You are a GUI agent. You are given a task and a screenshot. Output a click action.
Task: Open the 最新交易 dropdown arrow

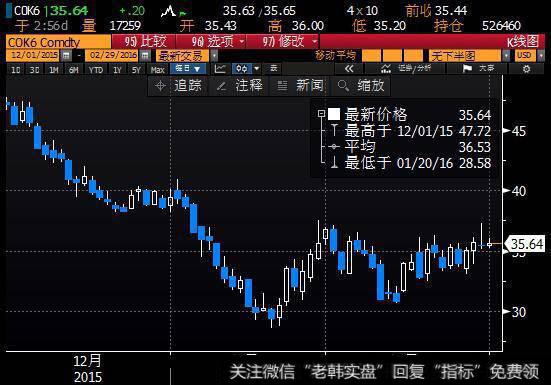[214, 56]
